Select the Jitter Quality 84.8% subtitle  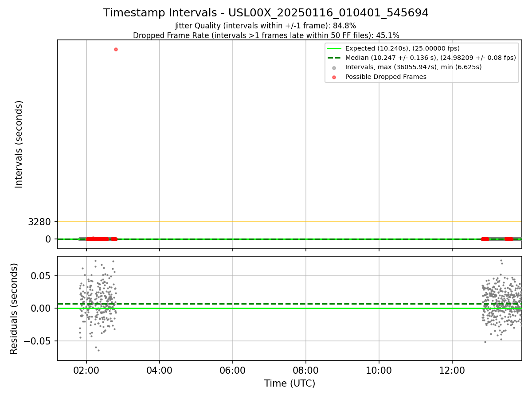266,26
